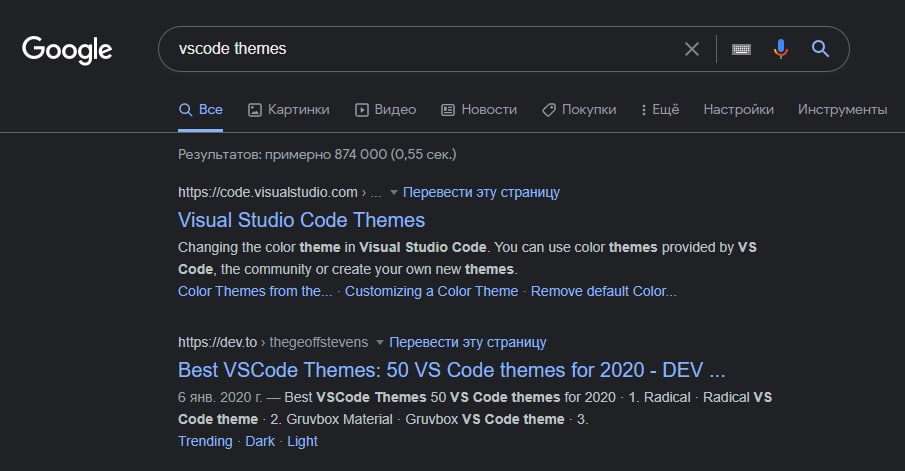Click the https://code.visualstudio.com URL text
The image size is (905, 471).
pyautogui.click(x=268, y=192)
